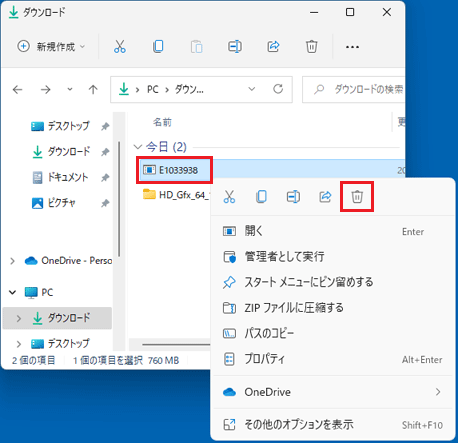Select デスクトップ under PC
Viewport: 458px width, 443px height.
pyautogui.click(x=60, y=343)
